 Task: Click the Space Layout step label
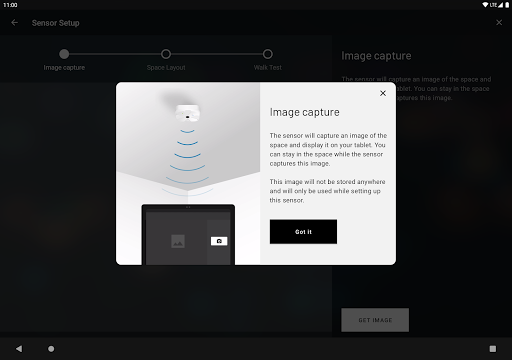point(166,68)
